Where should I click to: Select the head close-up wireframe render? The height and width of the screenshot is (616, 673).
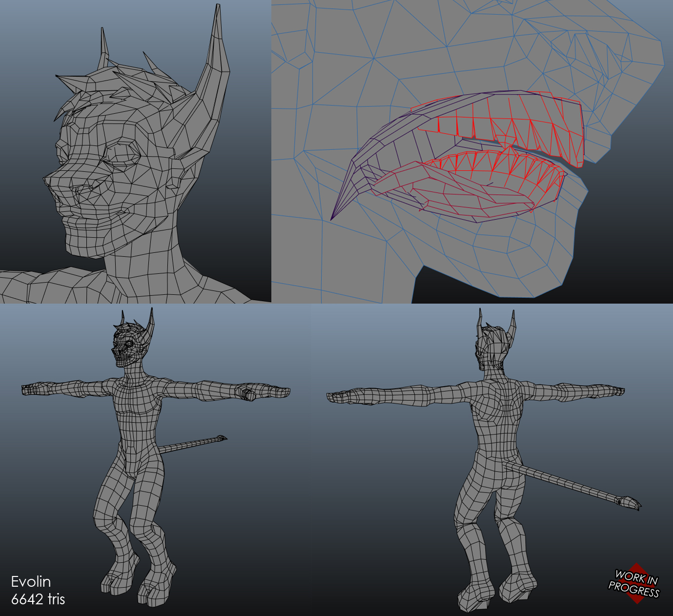tap(136, 152)
